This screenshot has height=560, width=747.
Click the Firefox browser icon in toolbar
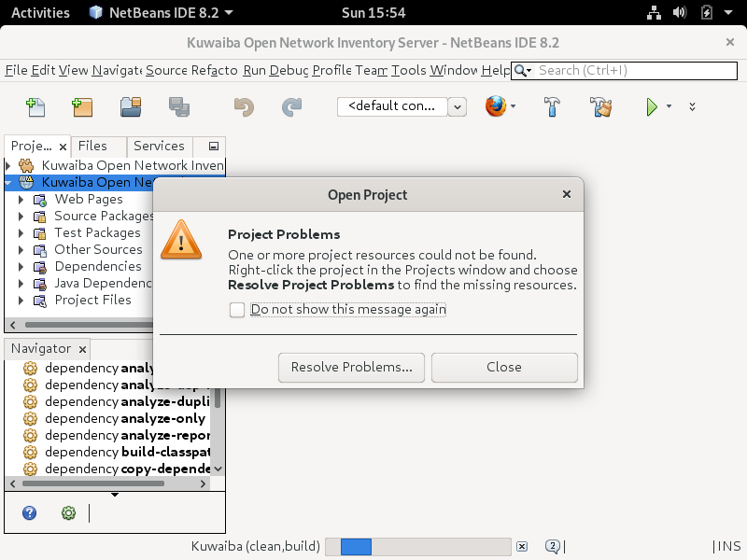pos(495,107)
